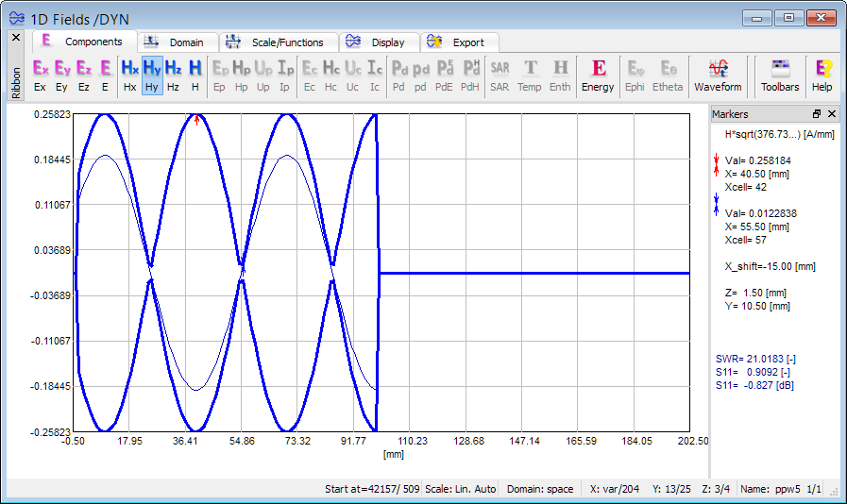Close the Markers side panel

coord(832,113)
